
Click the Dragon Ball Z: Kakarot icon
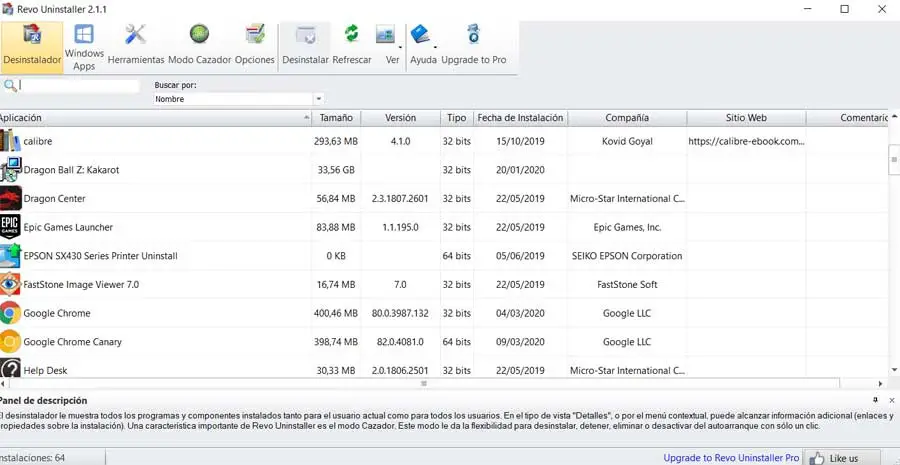tap(10, 170)
